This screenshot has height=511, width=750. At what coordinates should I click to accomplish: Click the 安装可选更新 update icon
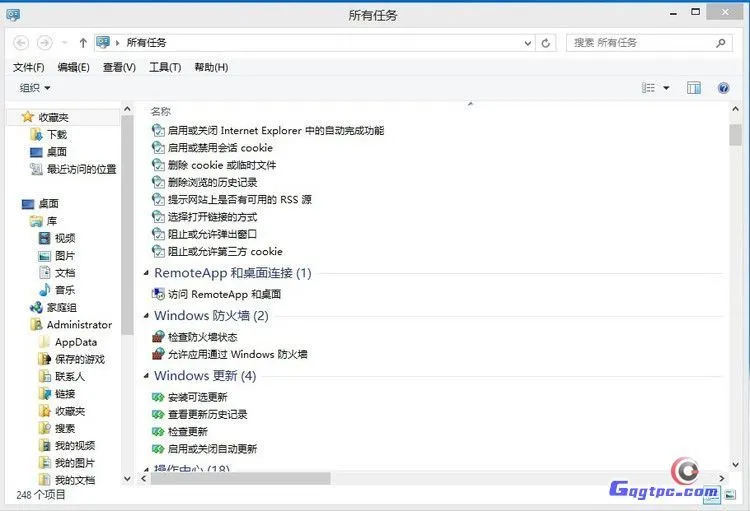point(158,397)
